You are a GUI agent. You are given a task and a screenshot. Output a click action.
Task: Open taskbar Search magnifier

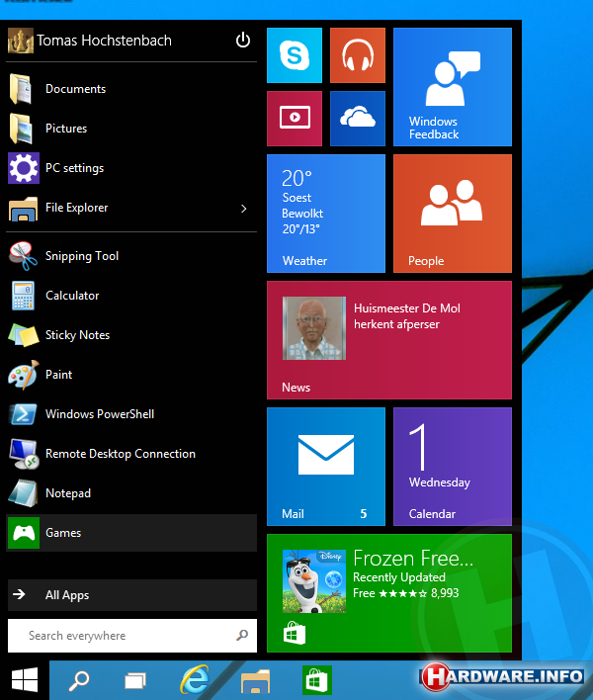(79, 681)
